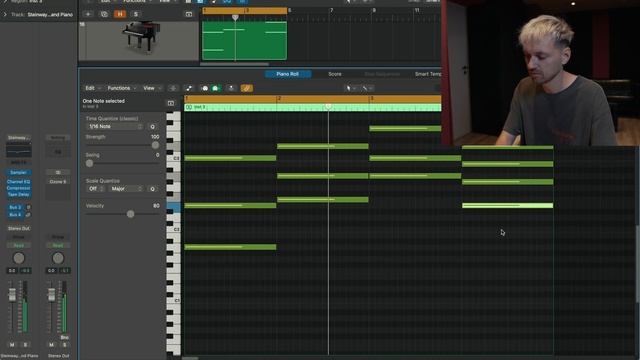Viewport: 640px width, 360px height.
Task: Click the Strength value 100
Action: tap(155, 137)
